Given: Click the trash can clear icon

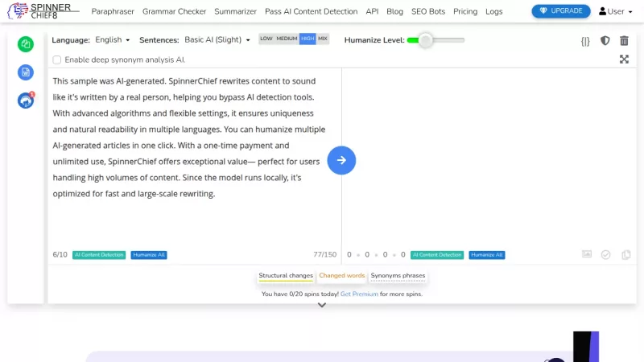Looking at the screenshot, I should [625, 41].
